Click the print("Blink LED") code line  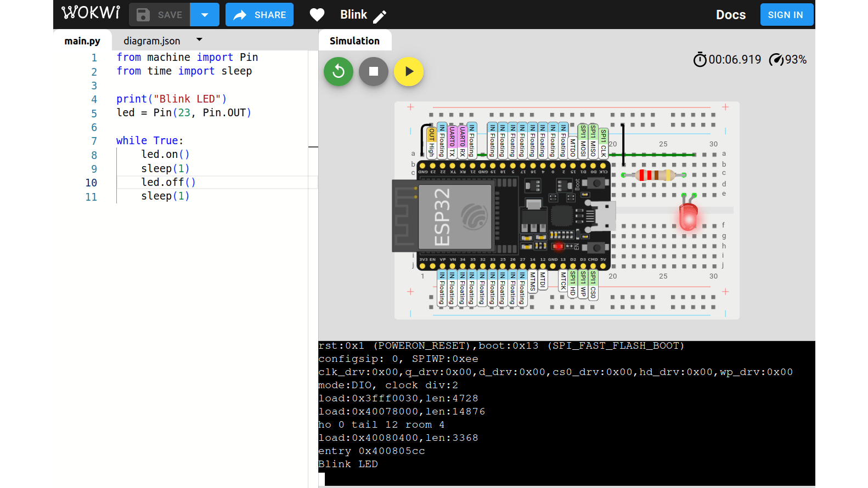pyautogui.click(x=171, y=99)
